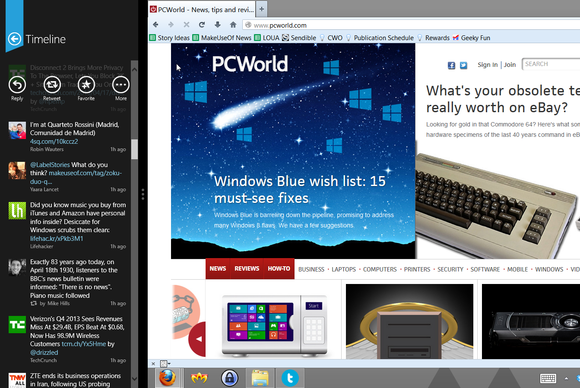
Task: Open PCWorld's Facebook page icon
Action: tap(451, 65)
